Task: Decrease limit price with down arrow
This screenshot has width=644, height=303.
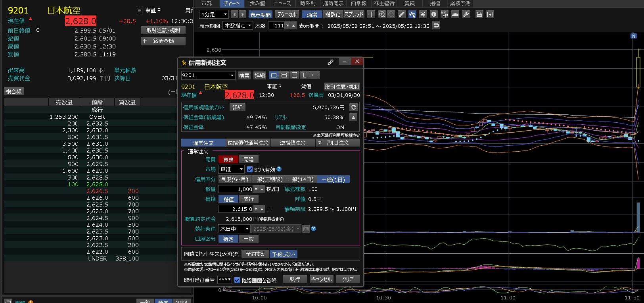Action: 256,209
